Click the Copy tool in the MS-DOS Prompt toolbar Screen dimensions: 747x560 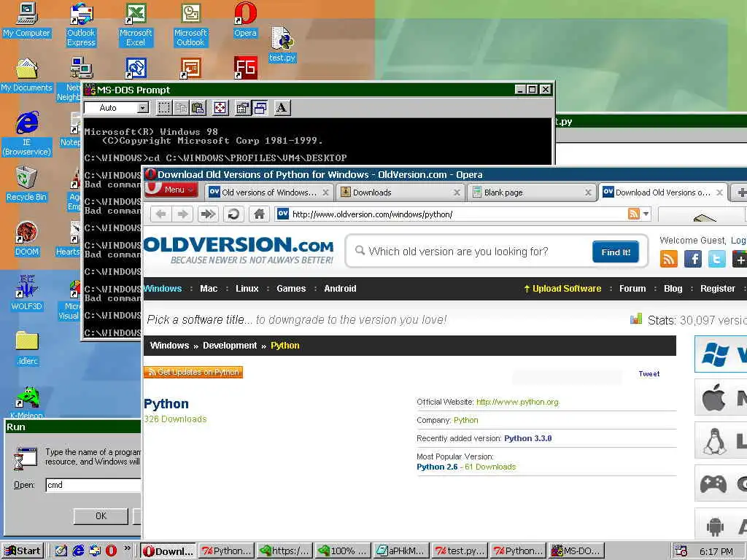click(x=181, y=108)
